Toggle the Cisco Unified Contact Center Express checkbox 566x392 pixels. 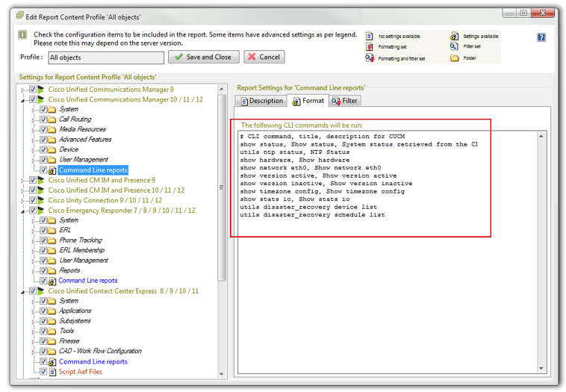(x=33, y=291)
